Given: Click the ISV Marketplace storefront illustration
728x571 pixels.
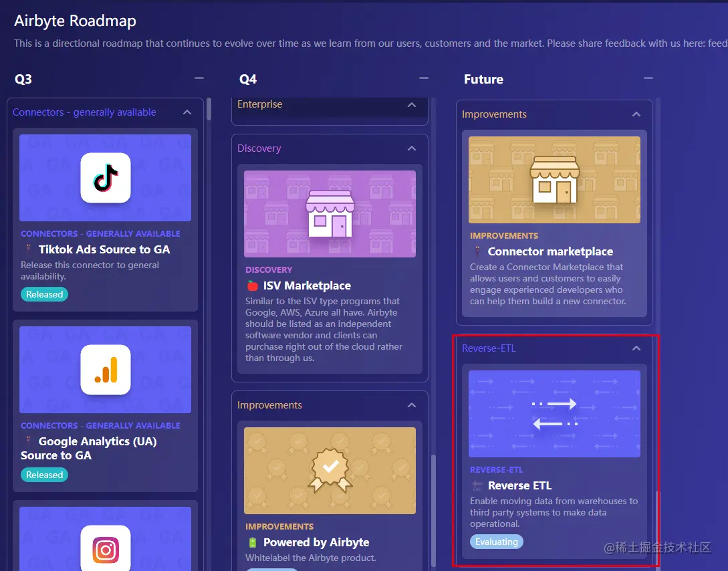Looking at the screenshot, I should tap(330, 213).
